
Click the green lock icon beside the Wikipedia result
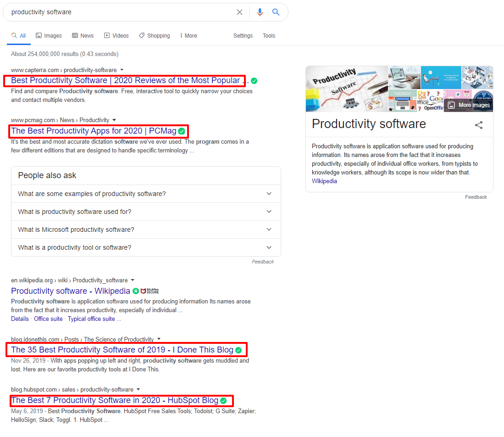click(136, 291)
